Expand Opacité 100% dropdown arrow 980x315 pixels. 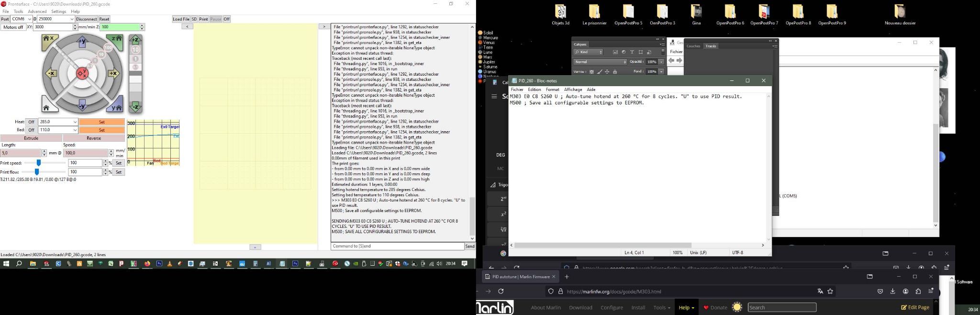point(661,62)
